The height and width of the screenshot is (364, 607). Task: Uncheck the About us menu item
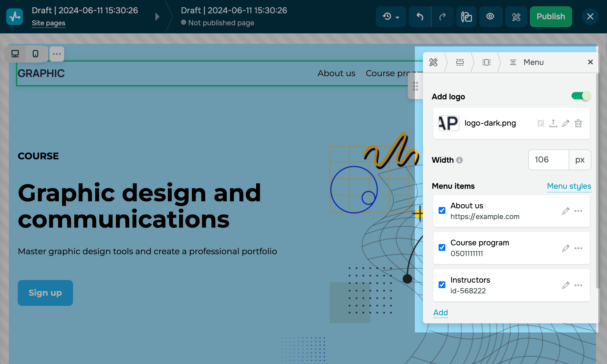[442, 210]
